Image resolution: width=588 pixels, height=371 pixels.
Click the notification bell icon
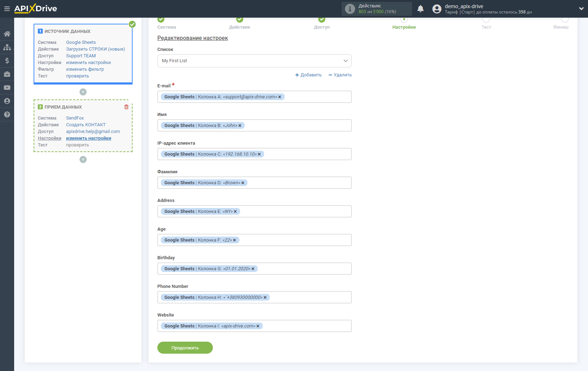click(x=420, y=9)
